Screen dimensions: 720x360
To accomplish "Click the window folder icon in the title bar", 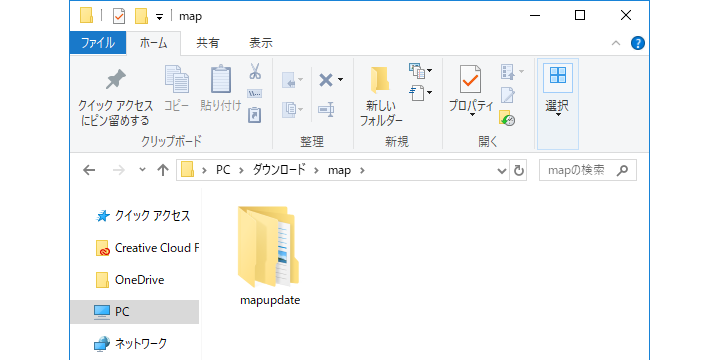I will (86, 16).
